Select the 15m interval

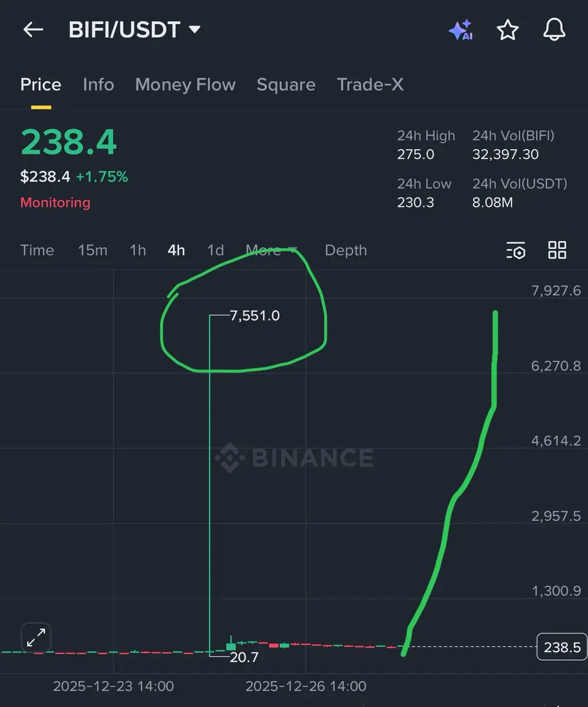click(x=93, y=250)
